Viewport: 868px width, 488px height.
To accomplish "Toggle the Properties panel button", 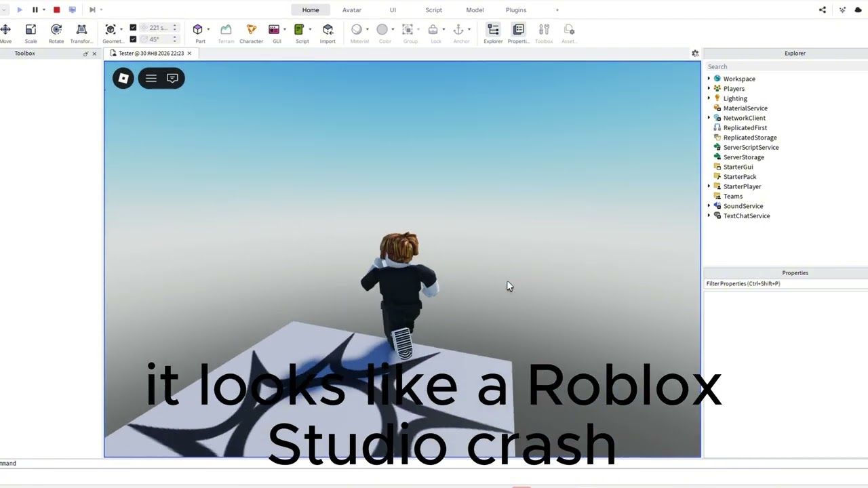I will click(x=518, y=33).
